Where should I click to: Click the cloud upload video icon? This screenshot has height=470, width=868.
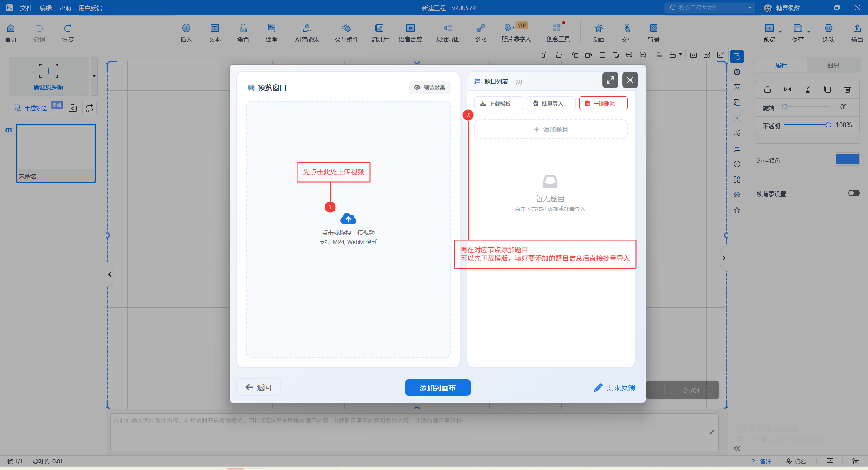pyautogui.click(x=348, y=219)
